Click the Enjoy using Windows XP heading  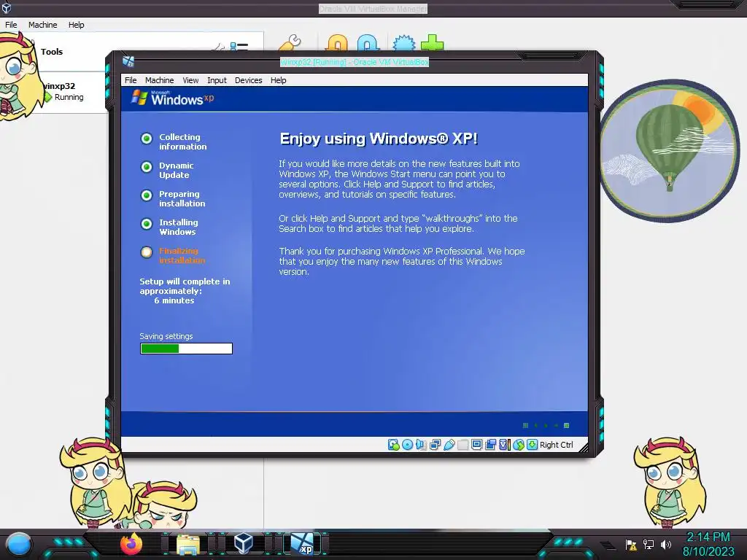(x=379, y=139)
